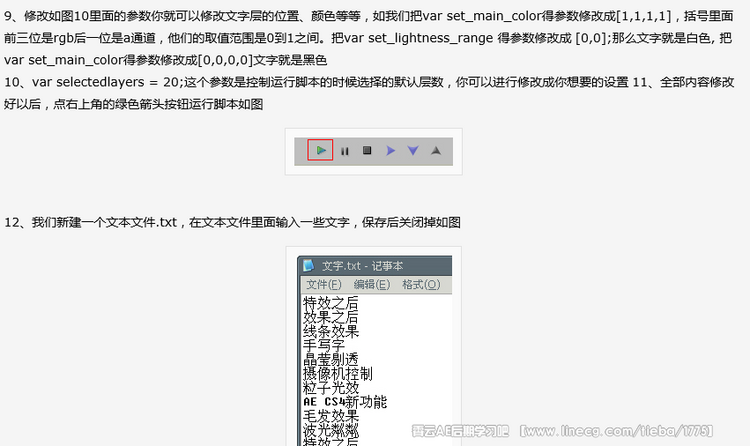Click the blue down-arrow Step Into icon
750x446 pixels.
tap(413, 151)
